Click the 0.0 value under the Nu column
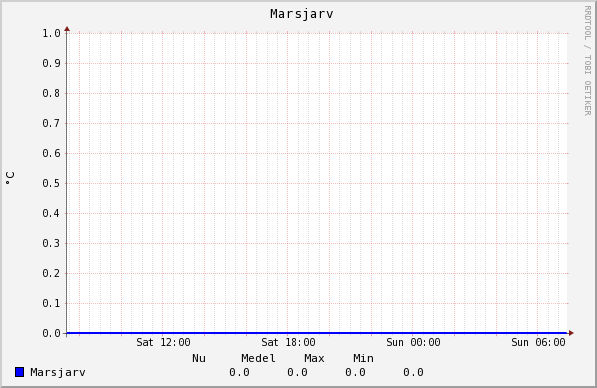This screenshot has width=597, height=388. [x=239, y=372]
